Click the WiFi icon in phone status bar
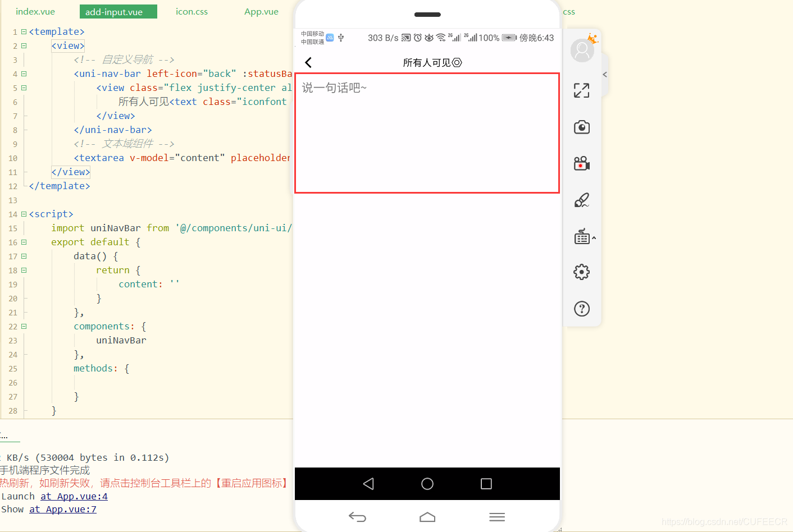 point(441,38)
